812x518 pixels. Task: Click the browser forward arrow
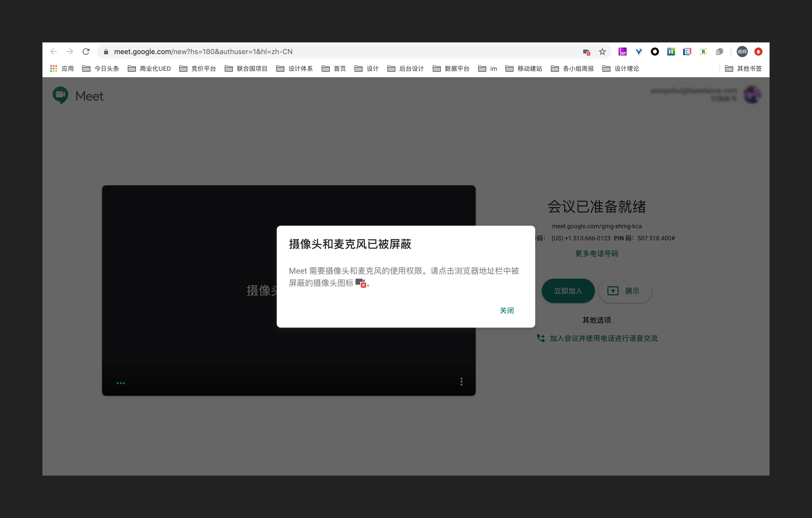point(70,51)
